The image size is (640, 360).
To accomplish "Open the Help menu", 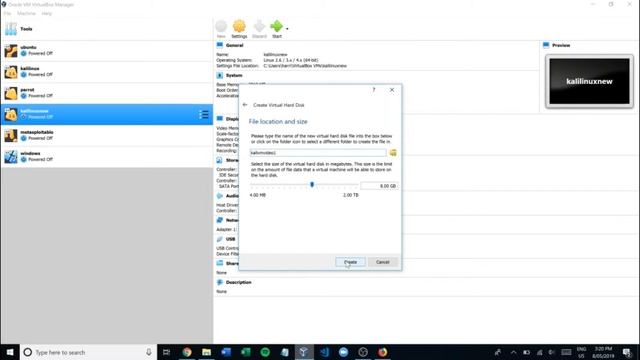I will coord(47,13).
